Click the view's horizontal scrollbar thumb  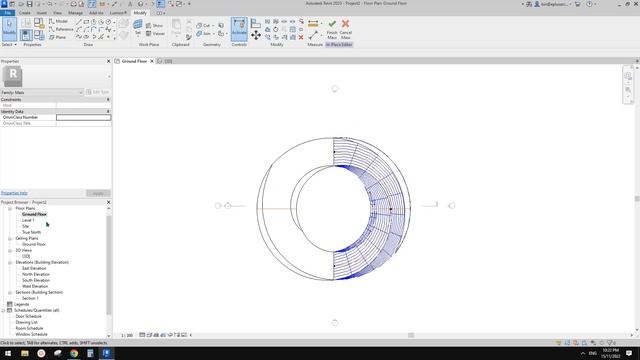pyautogui.click(x=411, y=335)
